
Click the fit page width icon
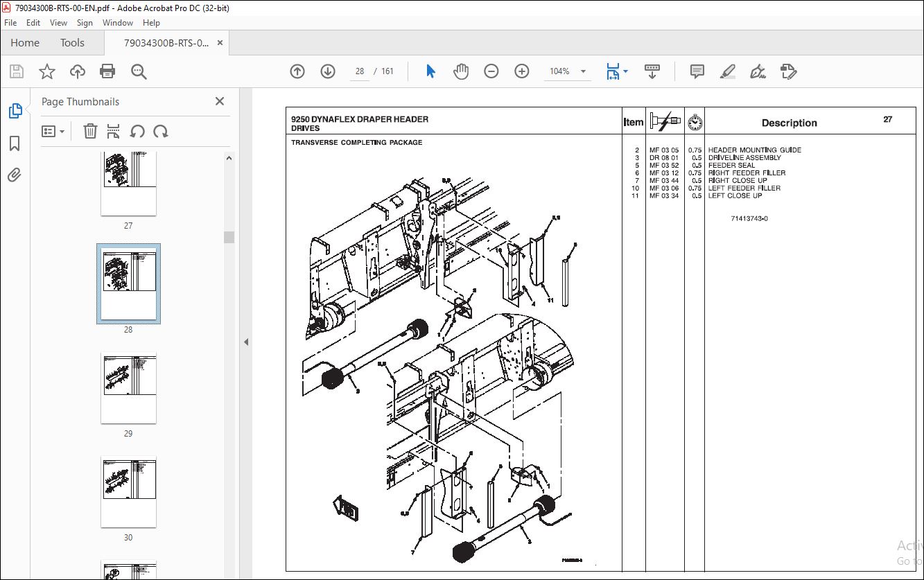click(613, 71)
